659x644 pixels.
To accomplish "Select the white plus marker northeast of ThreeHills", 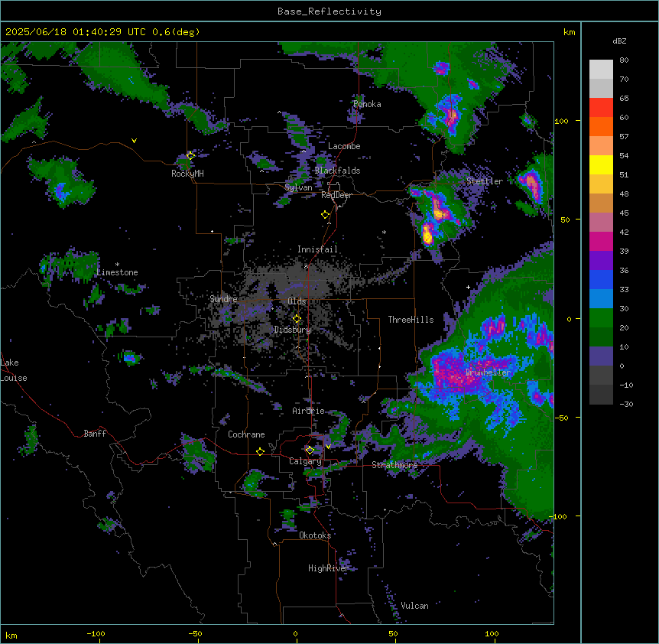I will point(468,287).
